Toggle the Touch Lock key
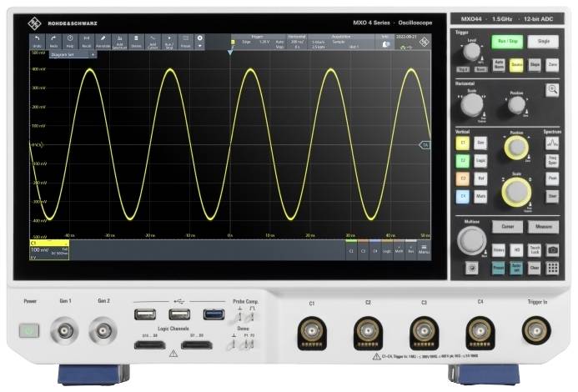 pos(535,249)
